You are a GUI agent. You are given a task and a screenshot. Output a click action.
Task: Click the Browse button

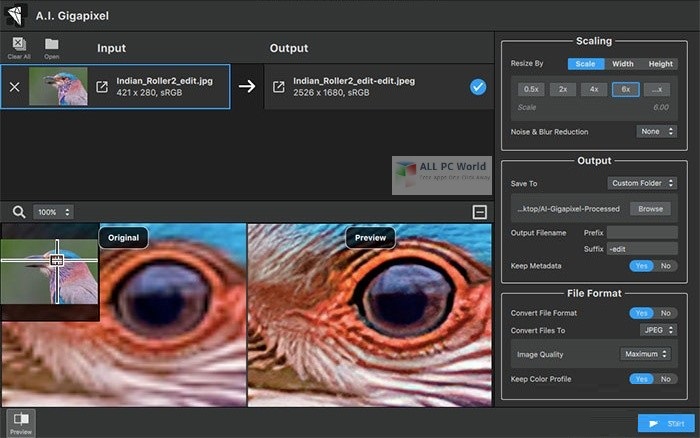click(650, 209)
